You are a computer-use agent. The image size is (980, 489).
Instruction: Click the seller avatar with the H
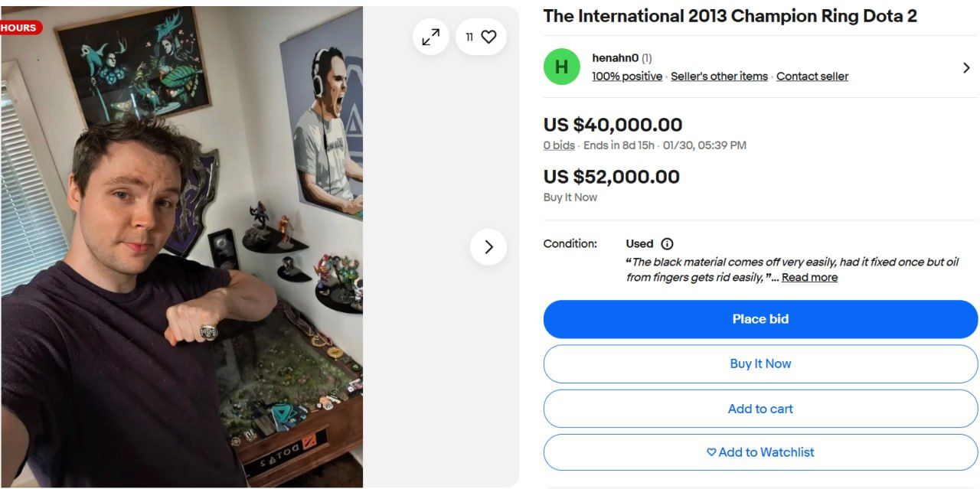point(561,67)
